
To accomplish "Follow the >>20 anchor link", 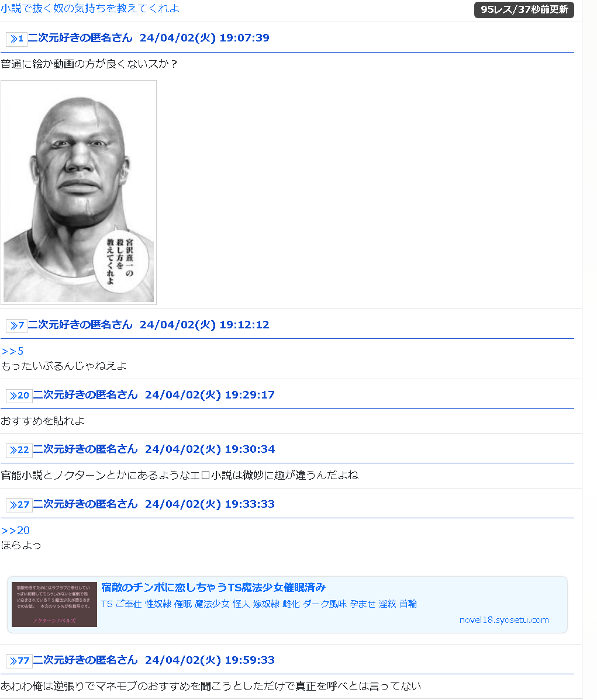I will [x=15, y=531].
